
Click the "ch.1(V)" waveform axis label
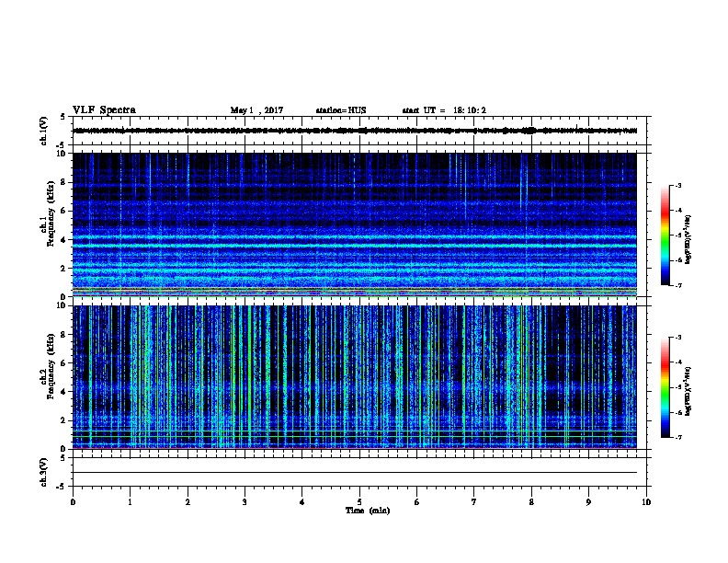pos(44,131)
